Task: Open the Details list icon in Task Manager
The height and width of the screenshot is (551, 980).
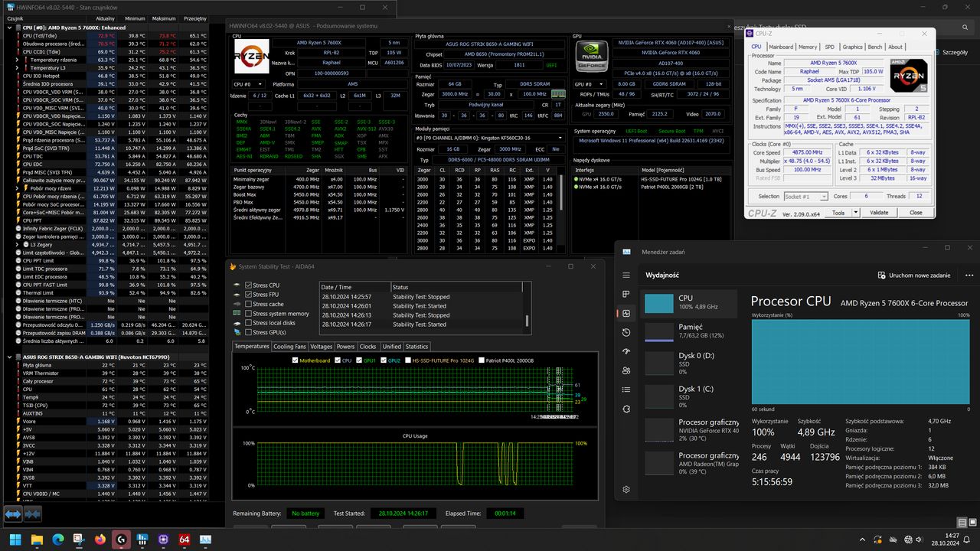Action: pos(626,390)
